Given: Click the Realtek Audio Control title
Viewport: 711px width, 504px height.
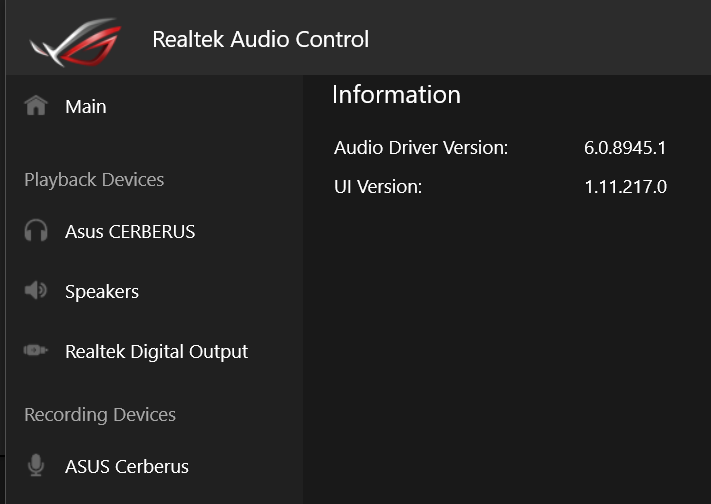Looking at the screenshot, I should click(x=261, y=39).
